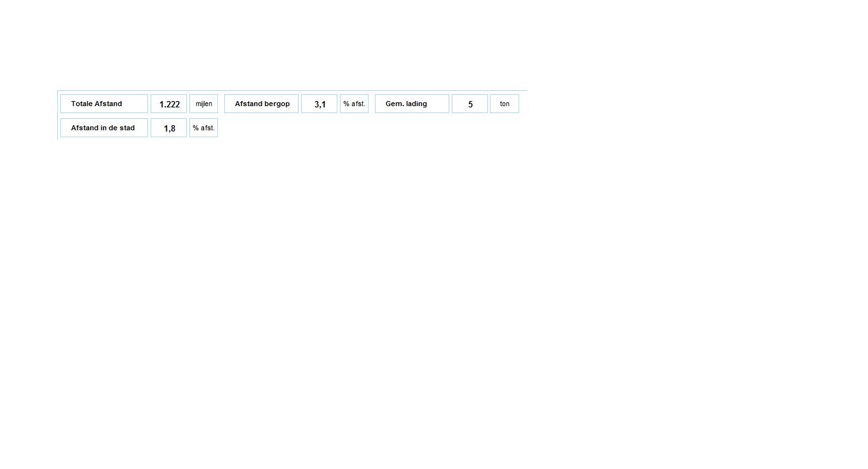The image size is (868, 469).
Task: Focus the average load field in tons
Action: 470,104
